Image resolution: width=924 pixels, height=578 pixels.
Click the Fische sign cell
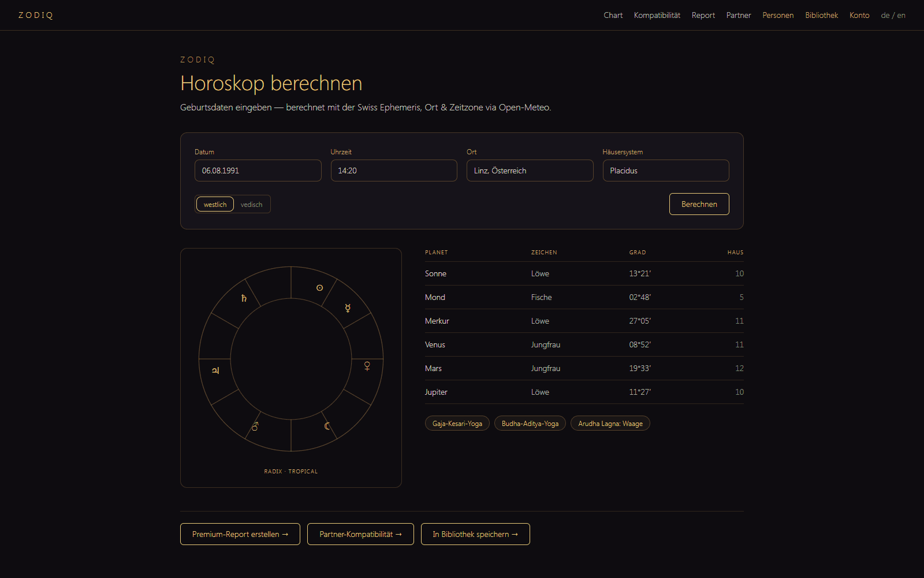542,297
